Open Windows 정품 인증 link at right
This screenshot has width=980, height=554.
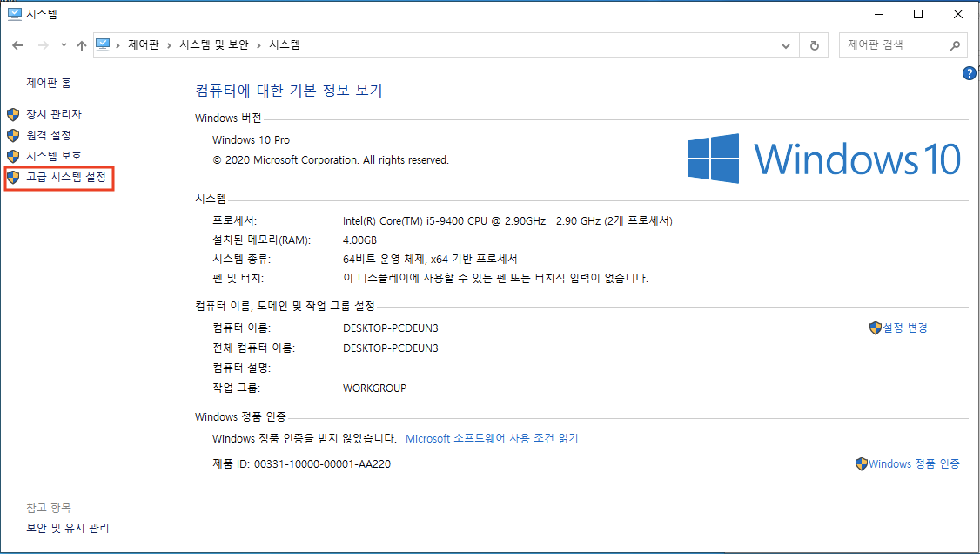[914, 464]
